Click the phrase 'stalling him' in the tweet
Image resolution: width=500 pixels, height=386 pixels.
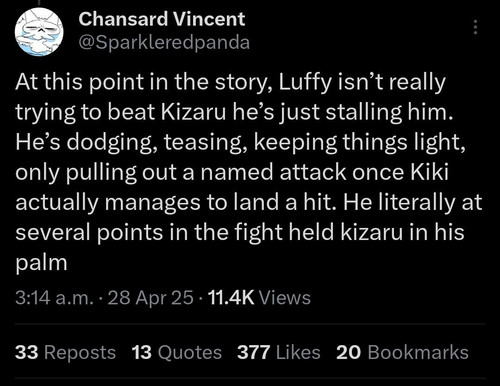(x=389, y=112)
